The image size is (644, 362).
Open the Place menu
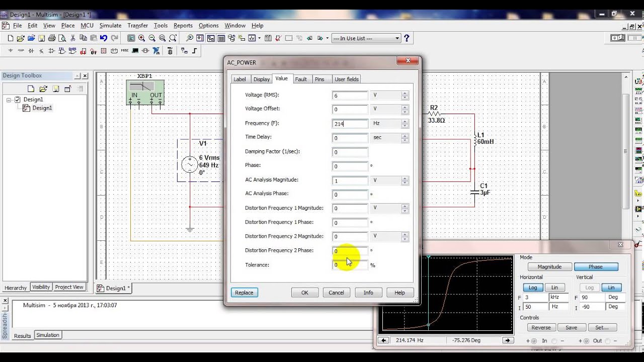[x=68, y=26]
